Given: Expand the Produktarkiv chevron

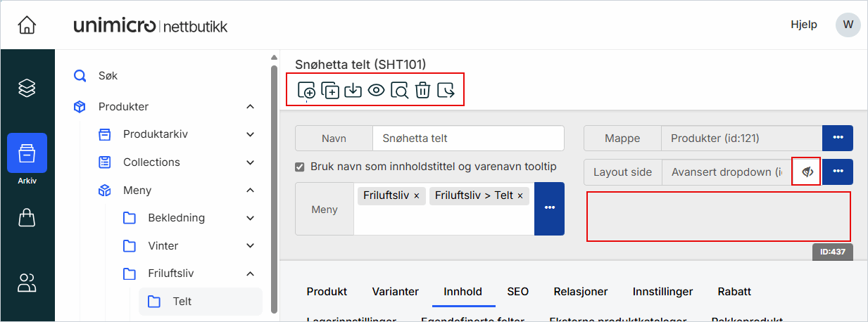Looking at the screenshot, I should [250, 134].
